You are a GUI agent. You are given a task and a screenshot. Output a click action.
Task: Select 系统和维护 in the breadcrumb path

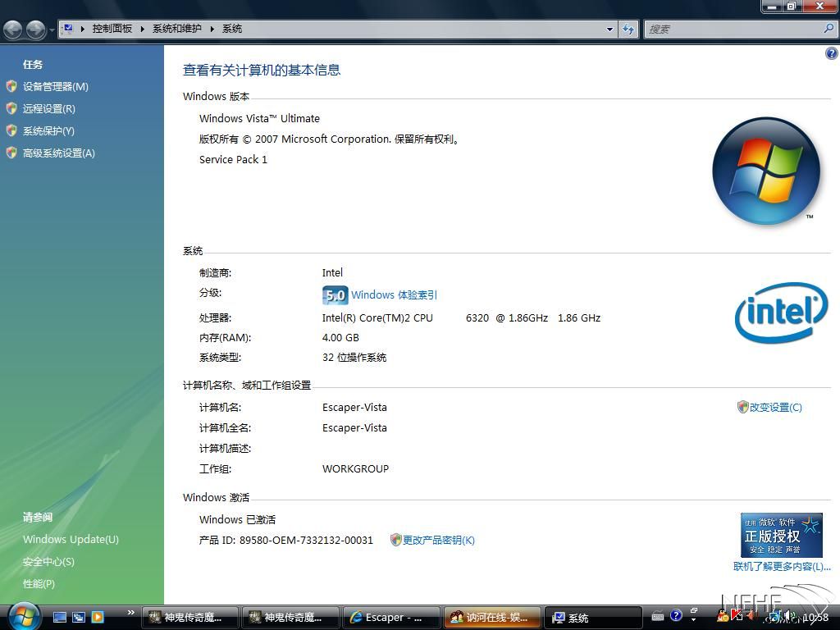(x=176, y=29)
